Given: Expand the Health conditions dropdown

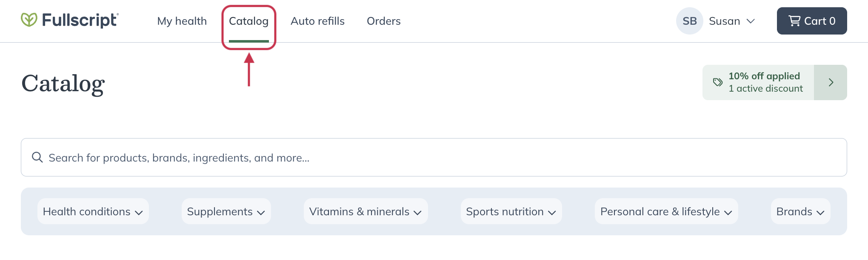Looking at the screenshot, I should [x=93, y=211].
